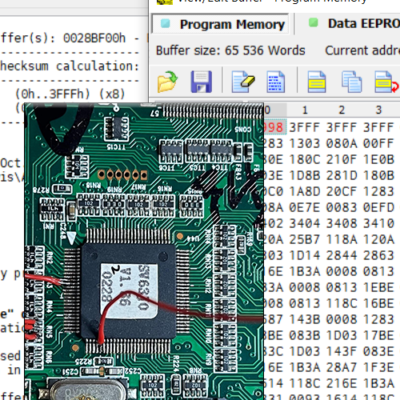Select column header 1 in the hex grid

[305, 110]
